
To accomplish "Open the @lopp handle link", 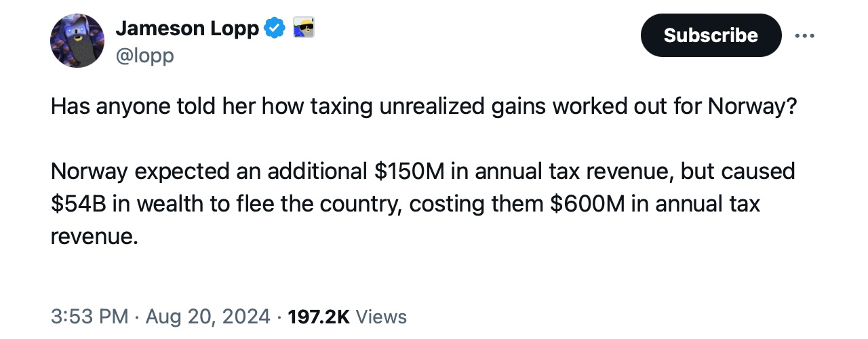I will (x=144, y=55).
